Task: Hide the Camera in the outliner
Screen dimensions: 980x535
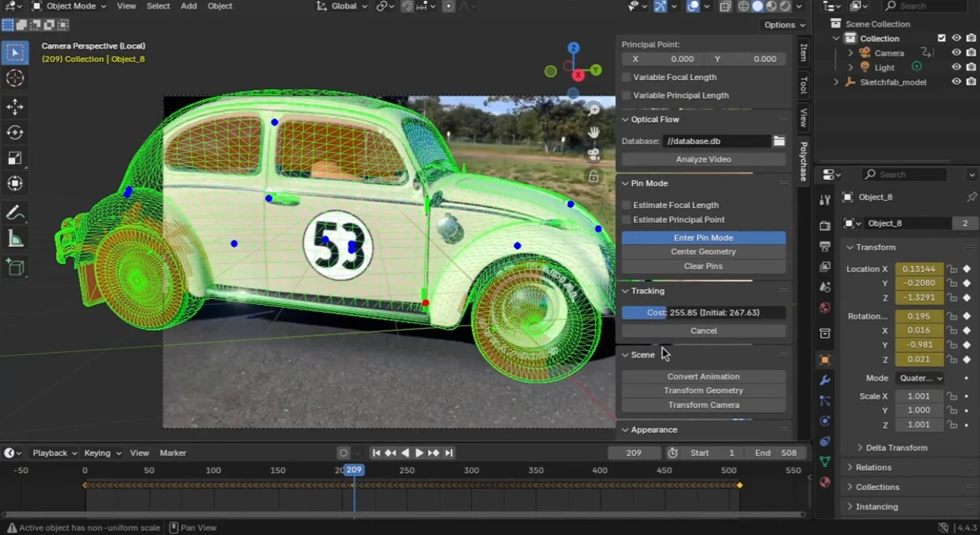Action: pyautogui.click(x=955, y=53)
